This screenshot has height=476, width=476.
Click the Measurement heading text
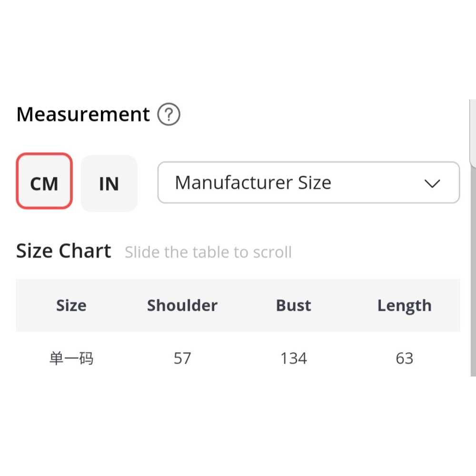[x=83, y=115]
